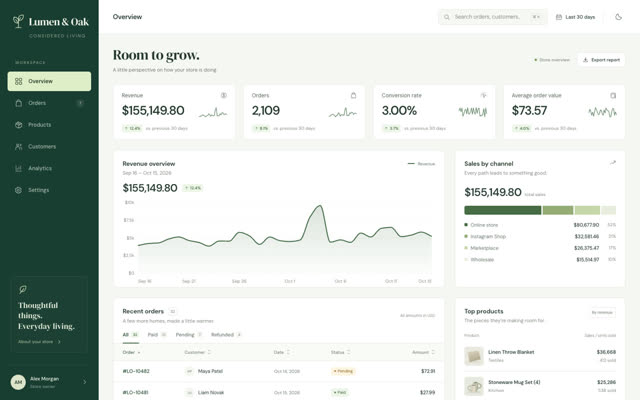The height and width of the screenshot is (400, 640).
Task: Sort table by the Status column
Action: (340, 352)
